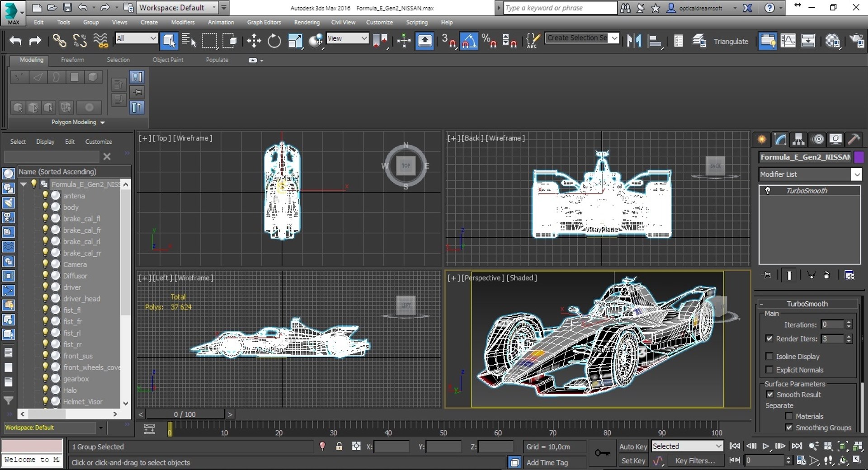The width and height of the screenshot is (868, 470).
Task: Open the Create command panel tab
Action: 762,139
